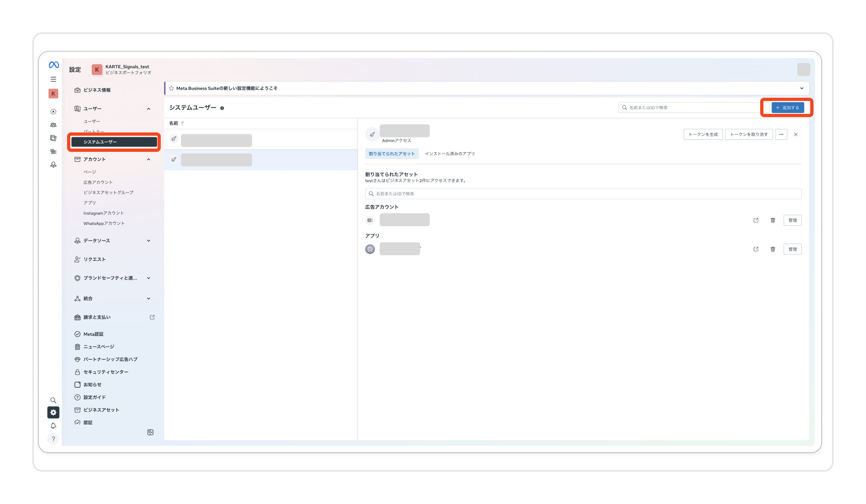Open the help question mark icon
This screenshot has height=504, width=866.
point(53,439)
